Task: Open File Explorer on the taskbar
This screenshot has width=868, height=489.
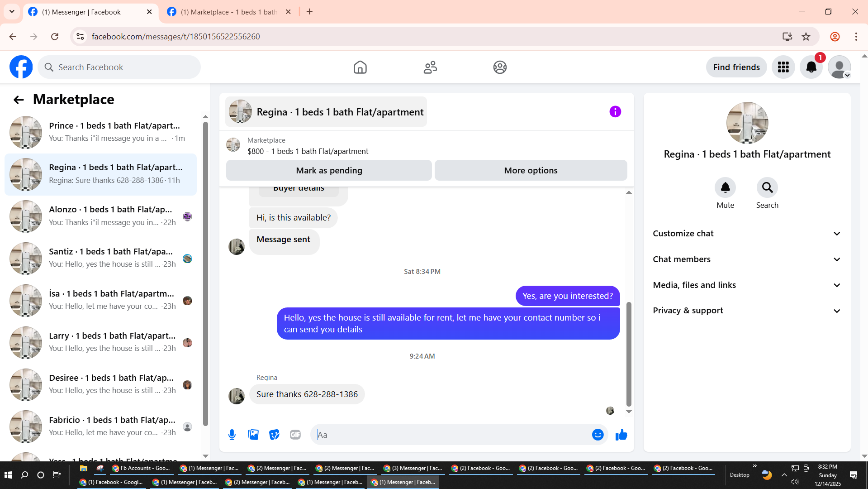Action: coord(83,468)
